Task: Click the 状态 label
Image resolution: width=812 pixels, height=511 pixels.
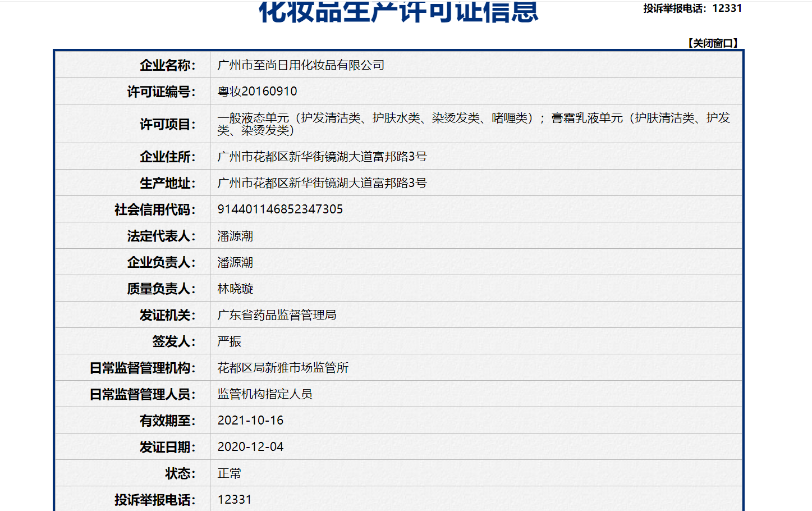Action: [180, 473]
